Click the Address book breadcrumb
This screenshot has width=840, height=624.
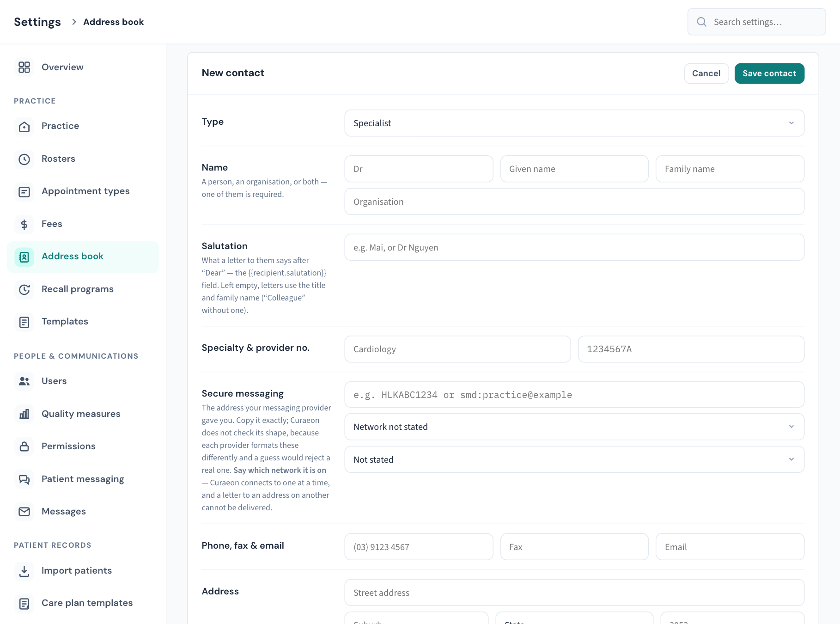(x=113, y=22)
